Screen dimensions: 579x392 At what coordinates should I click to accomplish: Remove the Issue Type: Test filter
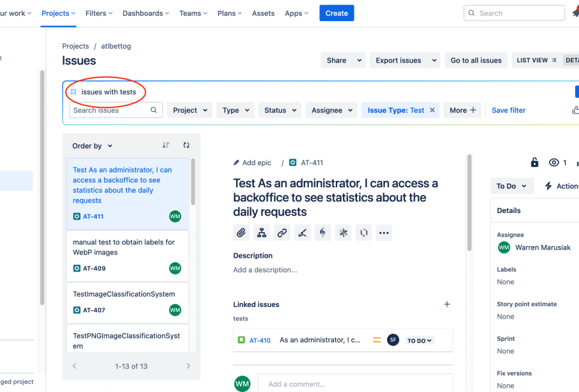[x=432, y=110]
